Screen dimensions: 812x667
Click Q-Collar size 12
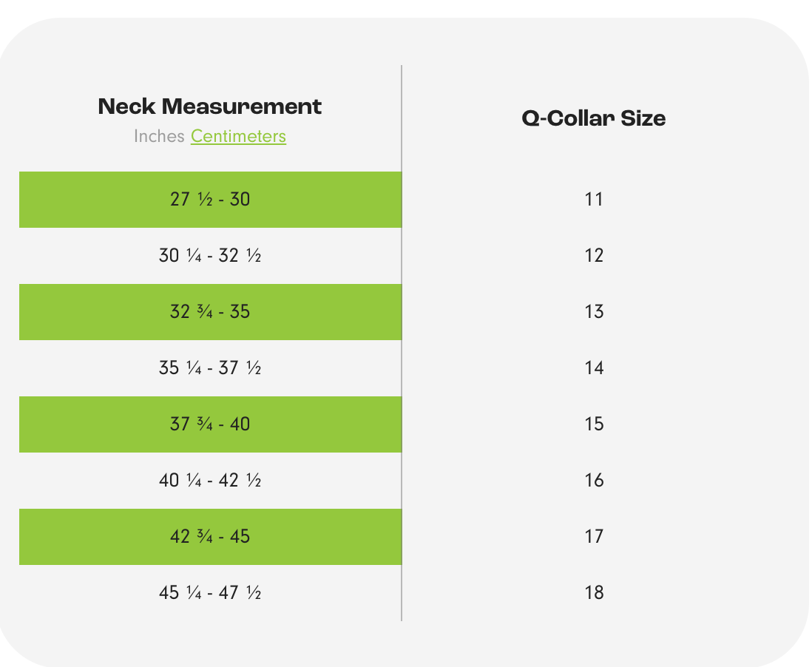(594, 256)
